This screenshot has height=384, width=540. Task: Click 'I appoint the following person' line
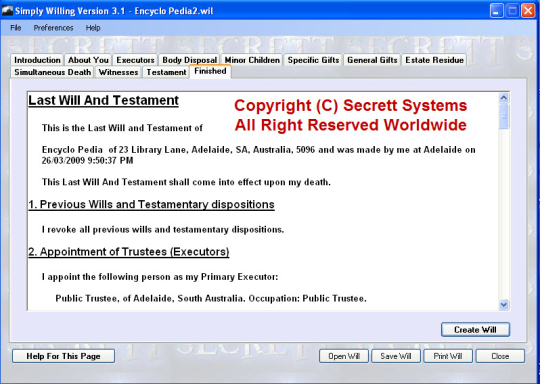tap(160, 277)
